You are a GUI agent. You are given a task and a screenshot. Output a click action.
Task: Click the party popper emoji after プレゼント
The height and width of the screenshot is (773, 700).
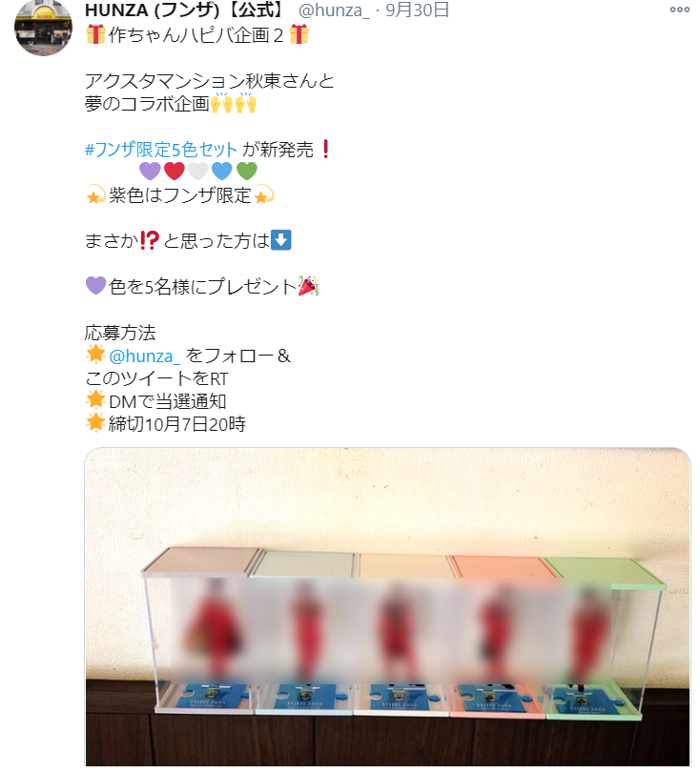309,286
